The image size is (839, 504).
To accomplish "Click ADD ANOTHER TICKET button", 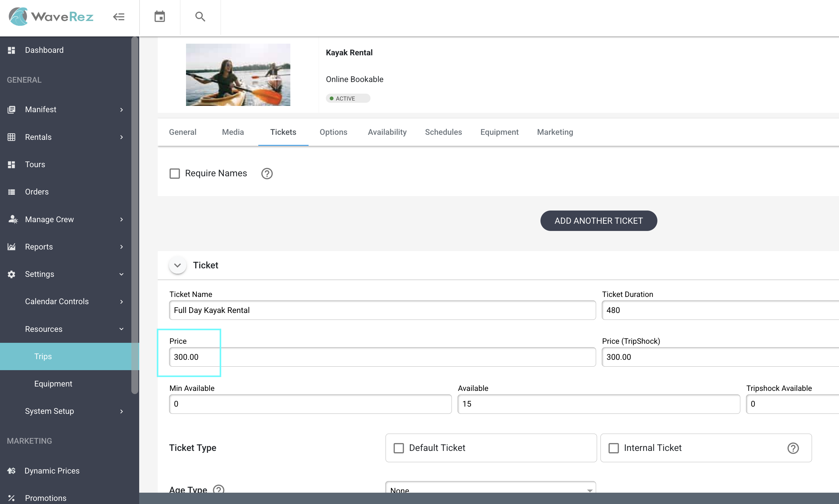I will pos(599,221).
